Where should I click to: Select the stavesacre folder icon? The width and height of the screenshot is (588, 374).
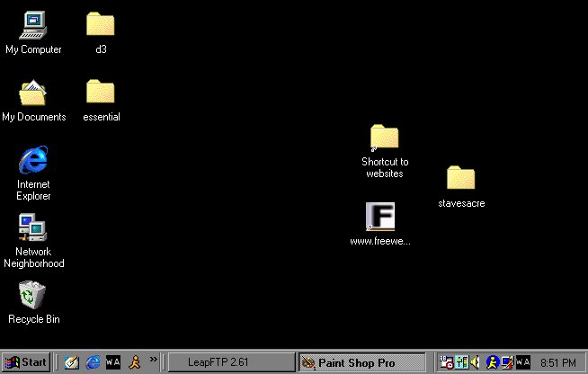[461, 177]
